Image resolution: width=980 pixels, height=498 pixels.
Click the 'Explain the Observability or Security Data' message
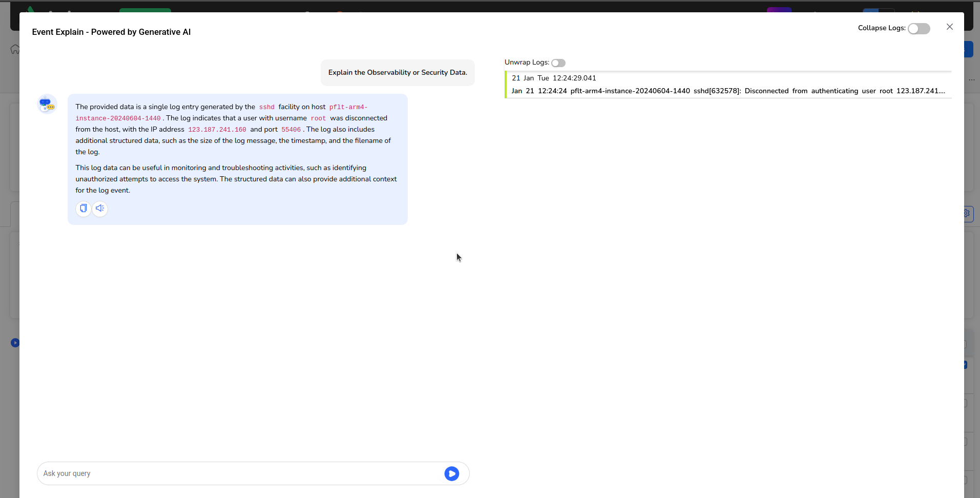click(x=398, y=73)
